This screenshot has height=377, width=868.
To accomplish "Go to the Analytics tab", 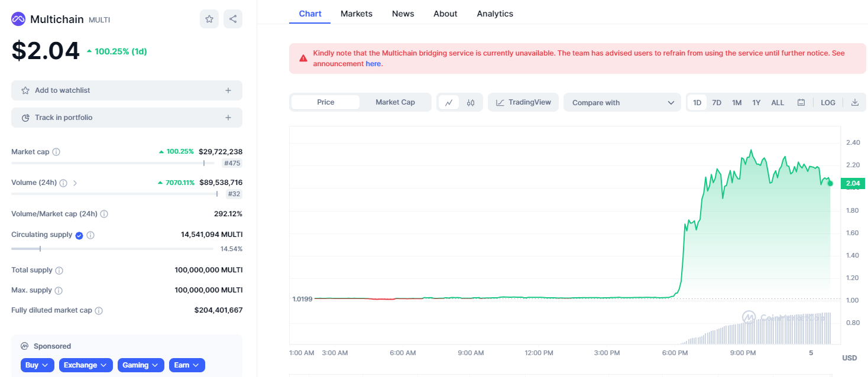I will click(495, 14).
